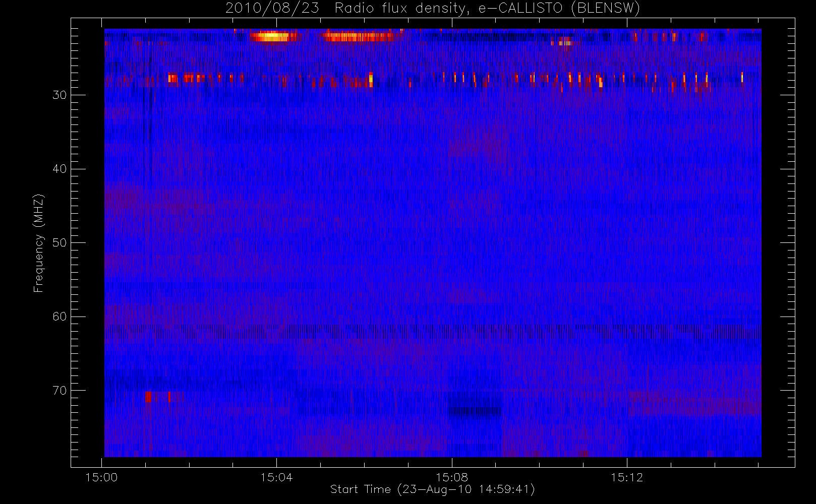Click the red burst at 70 MHz near 15:01
Viewport: 816px width, 504px height.
click(148, 397)
